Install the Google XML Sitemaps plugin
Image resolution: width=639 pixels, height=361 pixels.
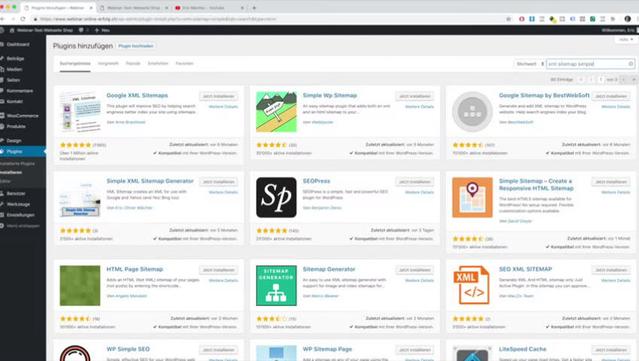(219, 96)
